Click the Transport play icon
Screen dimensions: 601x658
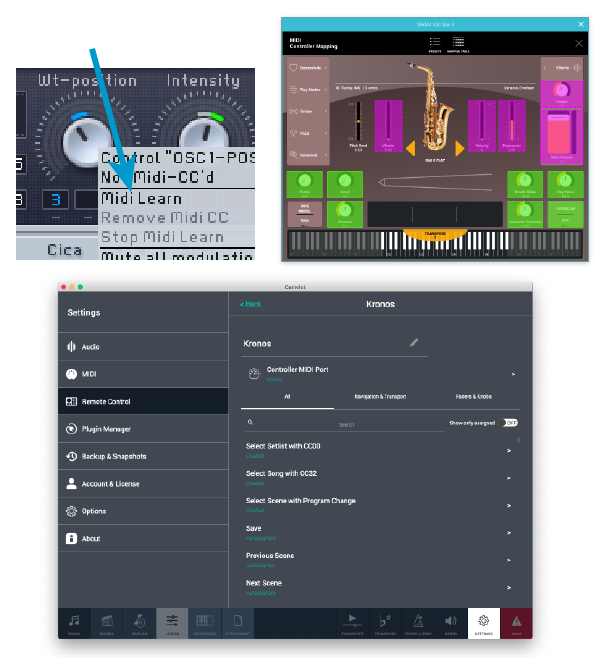[352, 623]
